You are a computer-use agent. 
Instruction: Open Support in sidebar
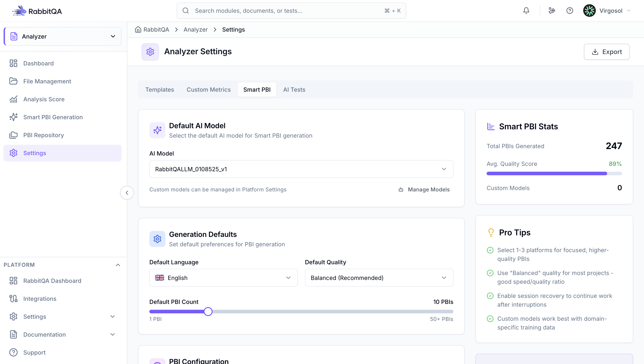tap(63, 352)
